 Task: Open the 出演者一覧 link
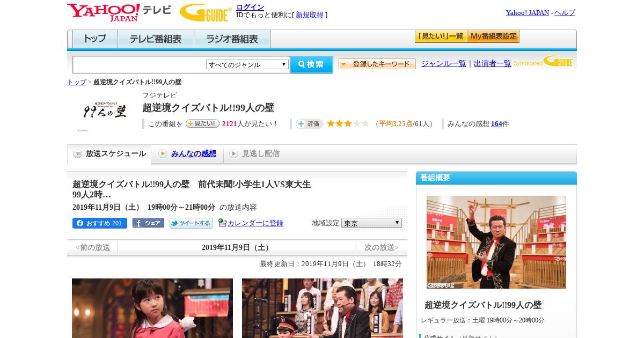493,64
